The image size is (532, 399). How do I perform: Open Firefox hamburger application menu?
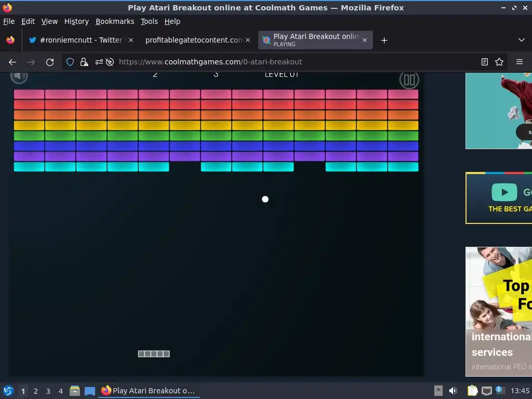[520, 62]
